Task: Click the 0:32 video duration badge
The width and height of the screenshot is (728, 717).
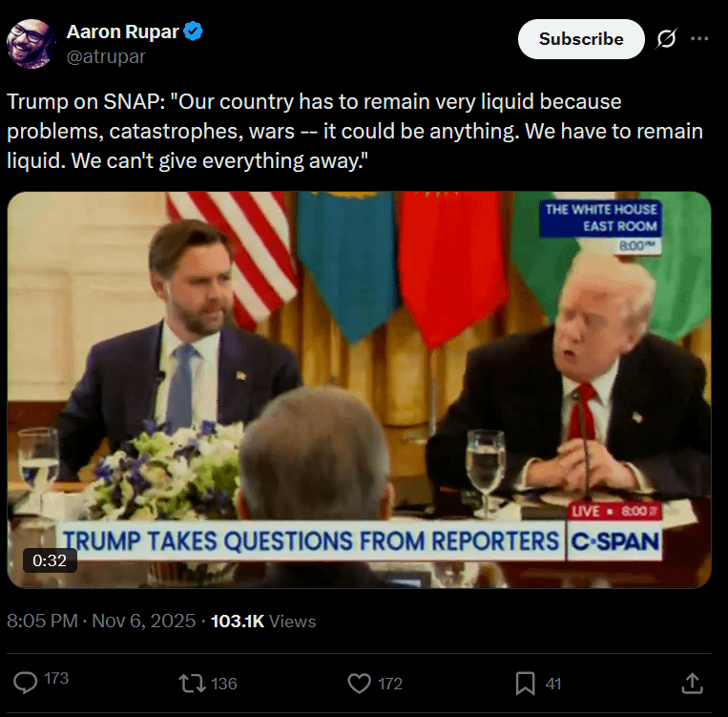Action: (50, 560)
